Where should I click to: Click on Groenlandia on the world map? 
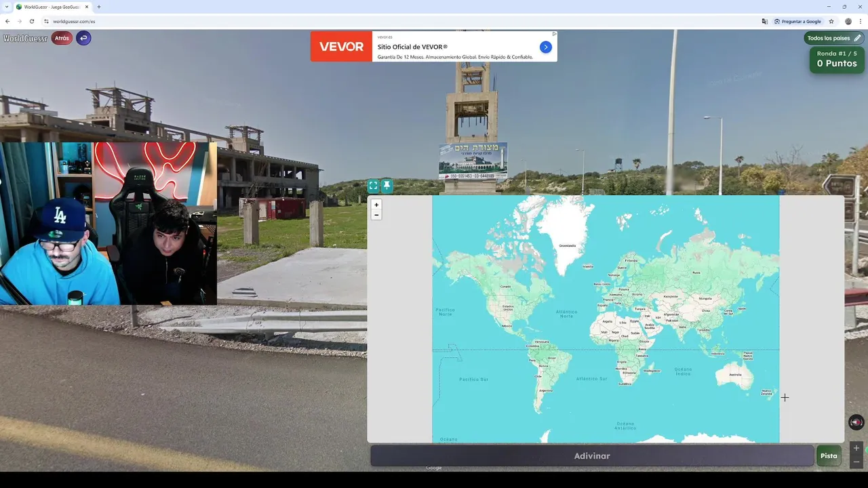[x=567, y=245]
